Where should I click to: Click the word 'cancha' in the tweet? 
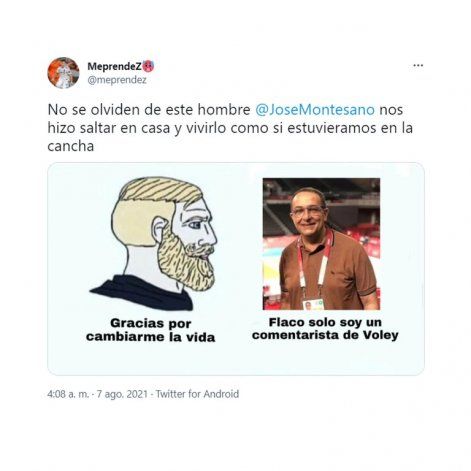pos(71,146)
